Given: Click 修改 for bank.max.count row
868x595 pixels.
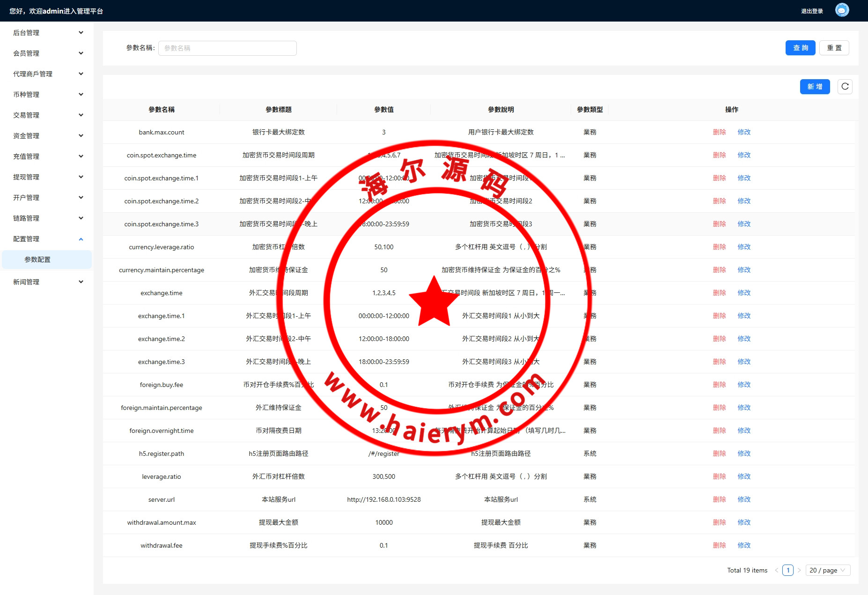Looking at the screenshot, I should [743, 132].
